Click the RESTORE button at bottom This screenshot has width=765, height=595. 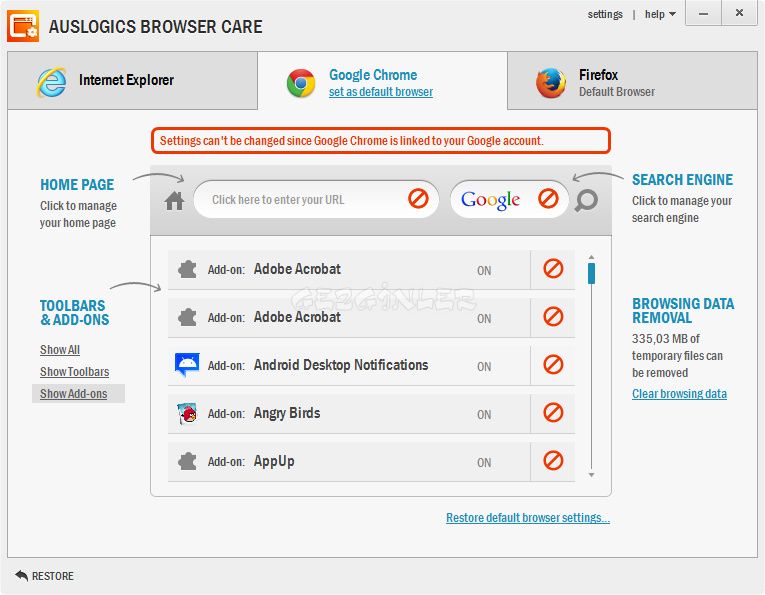coord(44,576)
